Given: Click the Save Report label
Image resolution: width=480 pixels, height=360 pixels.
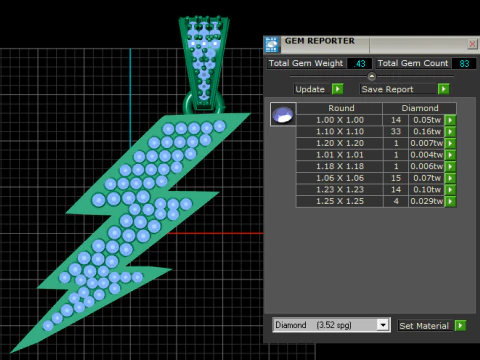Looking at the screenshot, I should [387, 89].
